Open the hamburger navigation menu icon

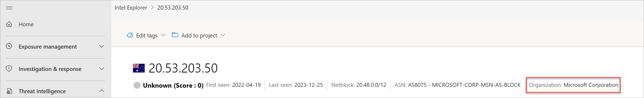coord(9,8)
